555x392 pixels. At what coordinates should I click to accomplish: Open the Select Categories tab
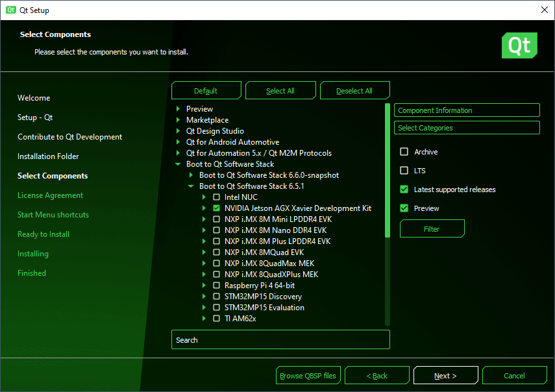point(467,128)
